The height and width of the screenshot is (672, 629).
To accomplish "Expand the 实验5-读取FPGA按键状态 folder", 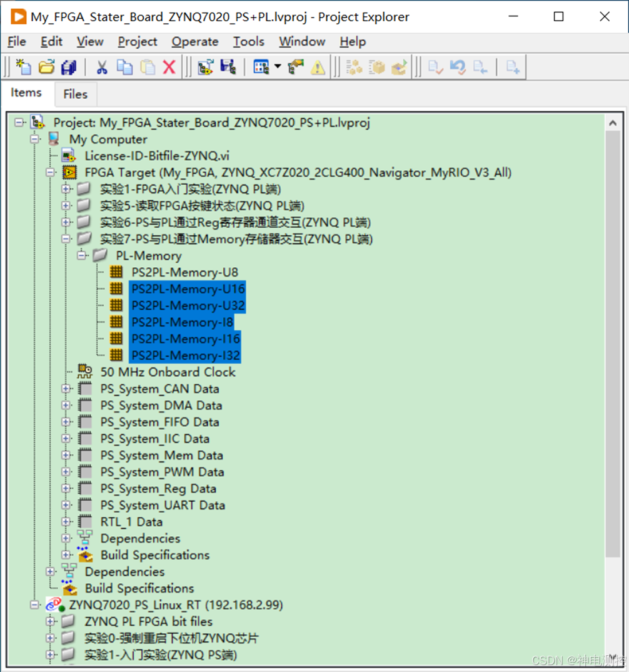I will [66, 206].
